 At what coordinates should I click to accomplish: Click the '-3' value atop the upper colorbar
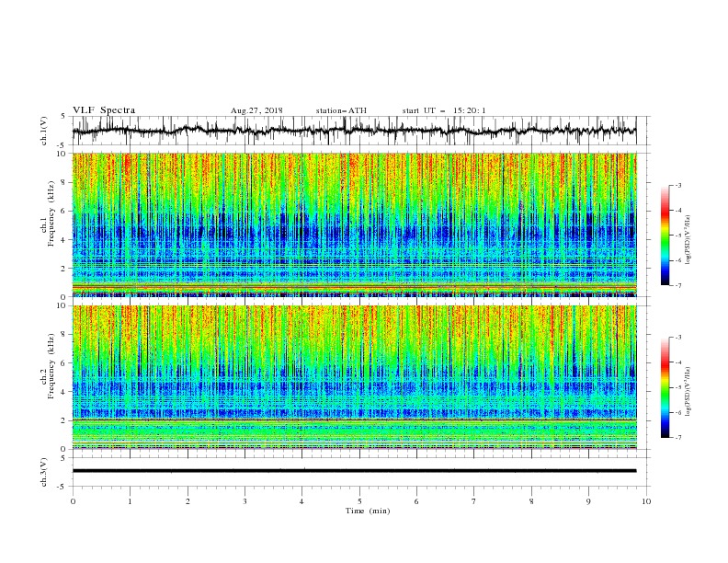pos(678,185)
